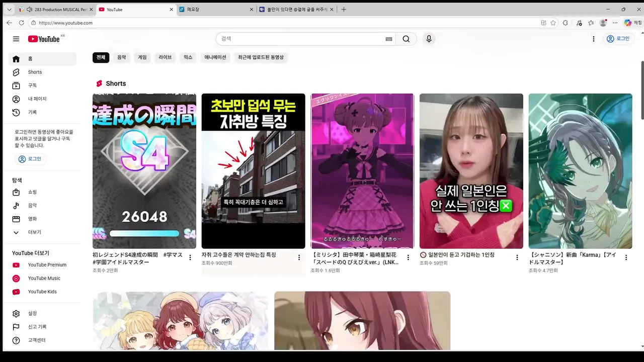Expand 더보기 in the sidebar
The width and height of the screenshot is (644, 362).
pos(42,232)
